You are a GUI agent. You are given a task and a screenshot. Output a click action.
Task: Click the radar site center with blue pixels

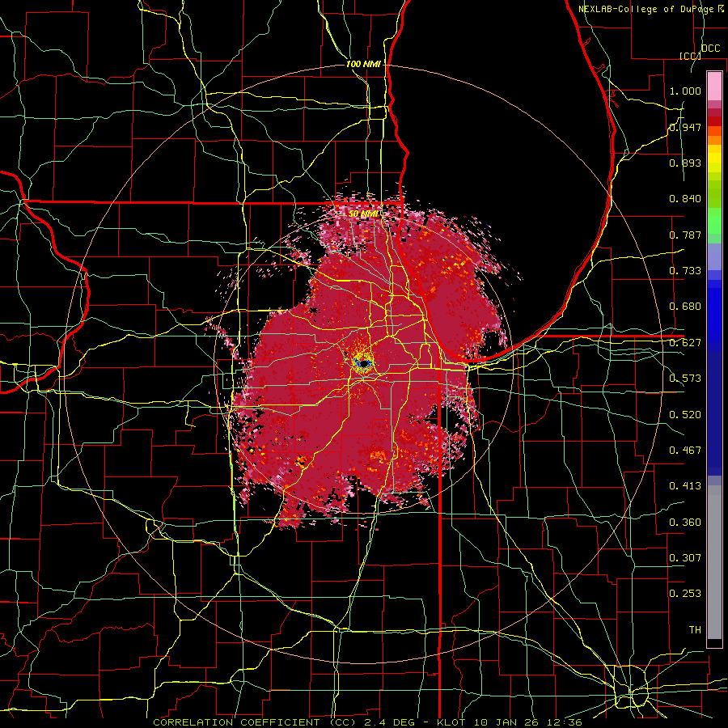click(x=362, y=362)
